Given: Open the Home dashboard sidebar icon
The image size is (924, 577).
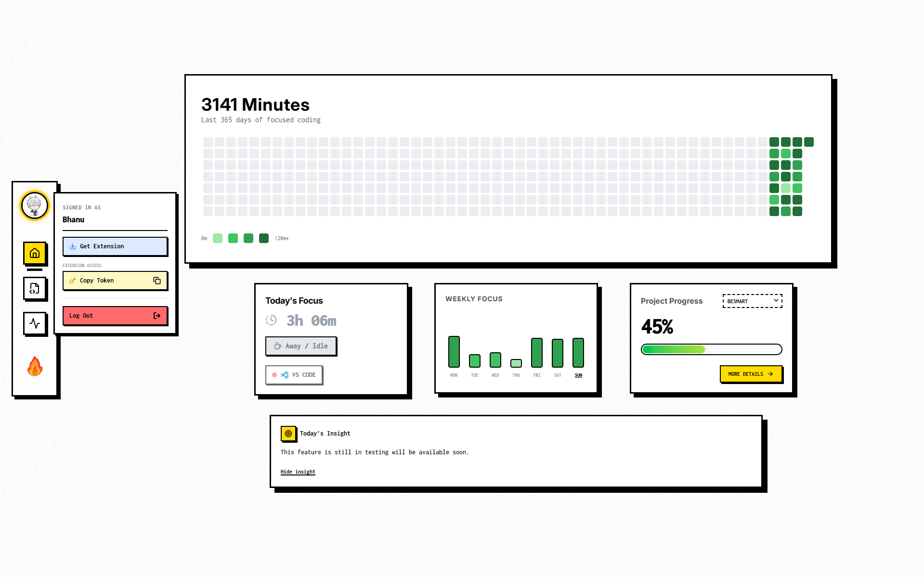Looking at the screenshot, I should (35, 253).
